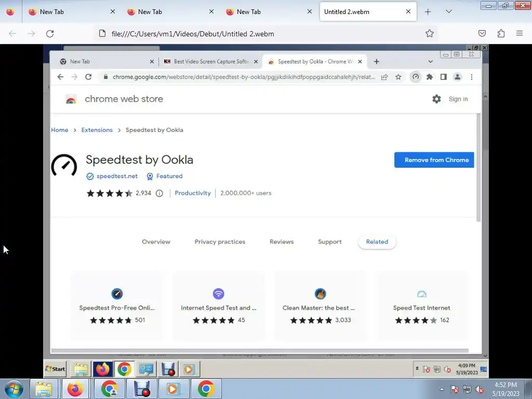532x399 pixels.
Task: Click media player taskbar icon
Action: pos(173,389)
